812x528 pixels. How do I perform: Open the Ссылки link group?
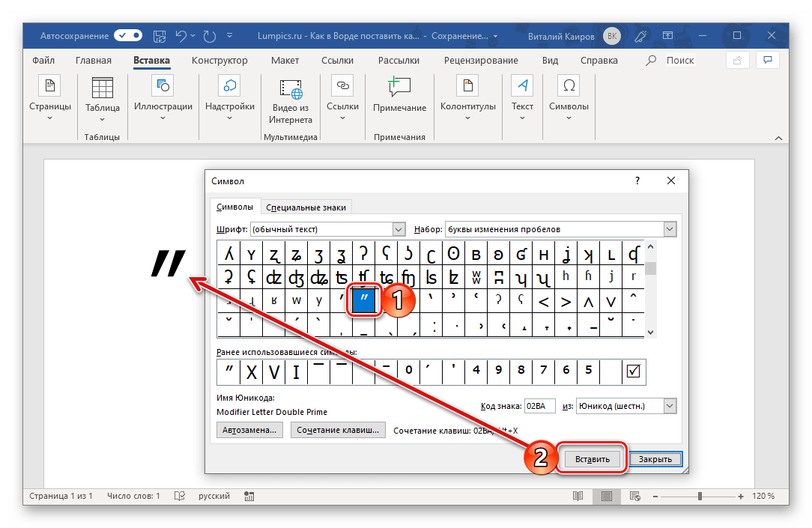click(342, 98)
